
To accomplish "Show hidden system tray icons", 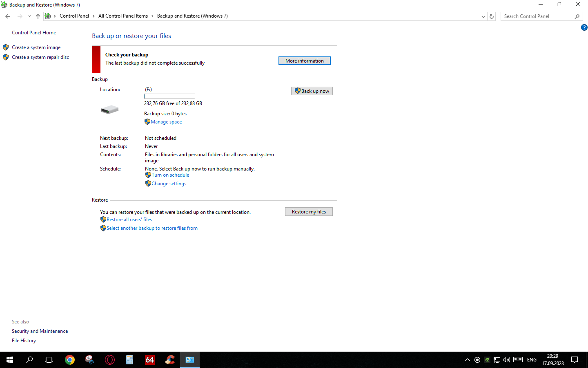I will coord(468,360).
